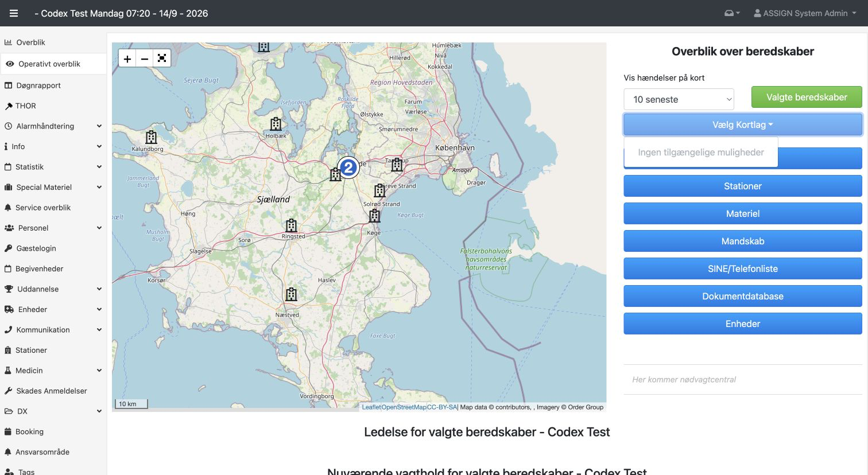Follow the OpenStreetMap attribution link
Image resolution: width=868 pixels, height=475 pixels.
pyautogui.click(x=404, y=407)
